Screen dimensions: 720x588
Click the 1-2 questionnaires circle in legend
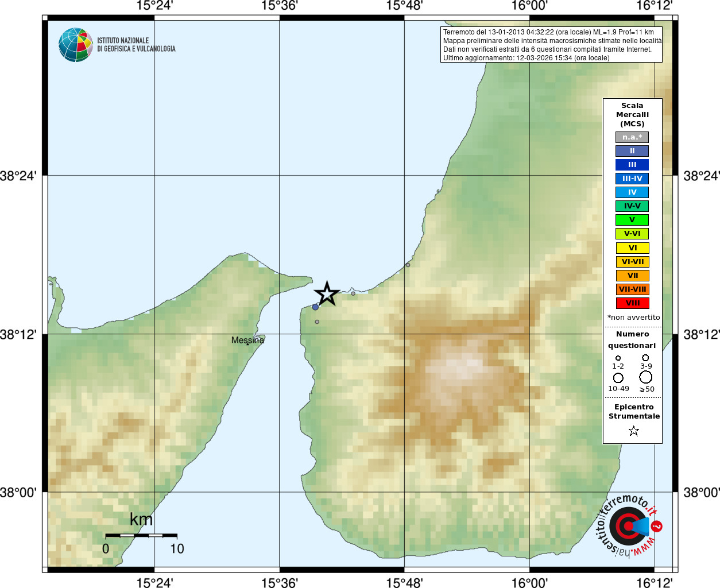pos(618,358)
